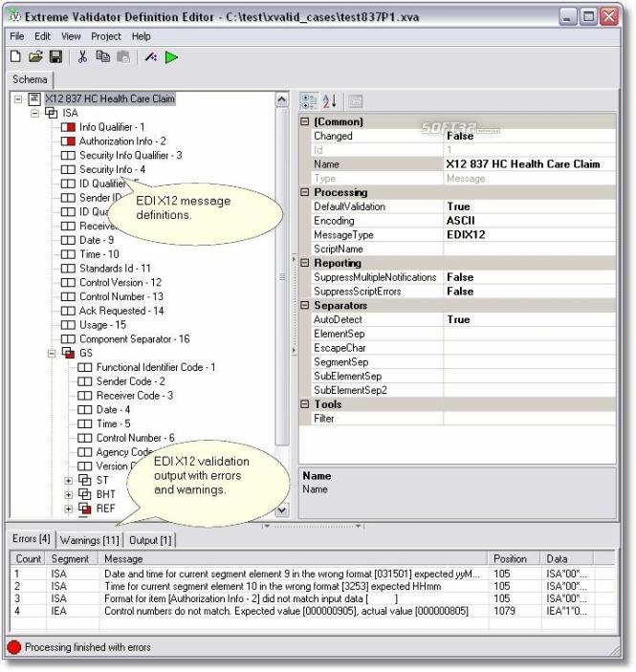Open the Help menu
Viewport: 636px width, 672px height.
coord(142,36)
